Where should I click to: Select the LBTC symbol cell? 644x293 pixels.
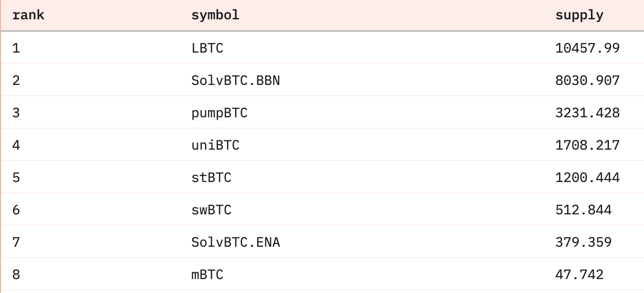pos(207,48)
